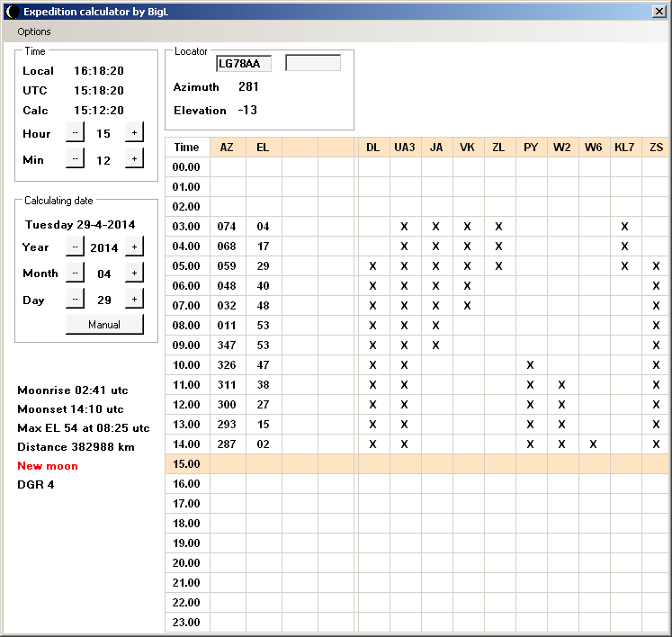
Task: Click the empty second locator field
Action: coord(313,63)
